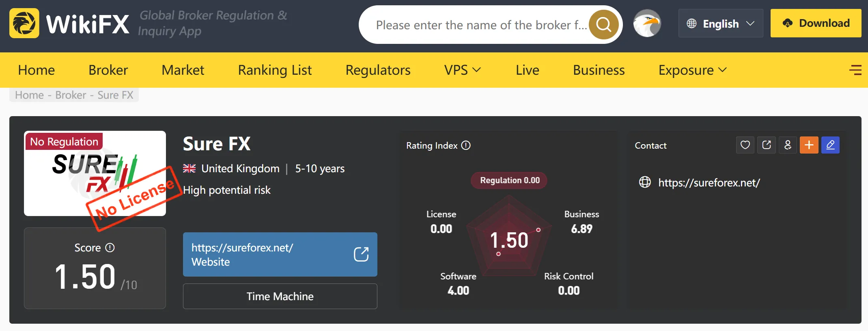Click the blue edit pencil icon

point(830,145)
